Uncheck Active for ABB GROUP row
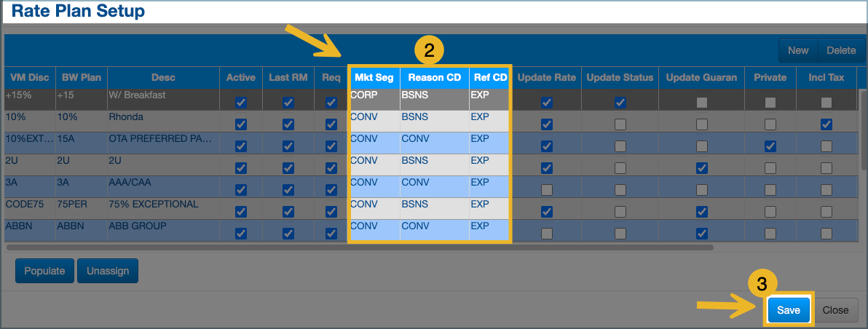868x329 pixels. pos(241,234)
